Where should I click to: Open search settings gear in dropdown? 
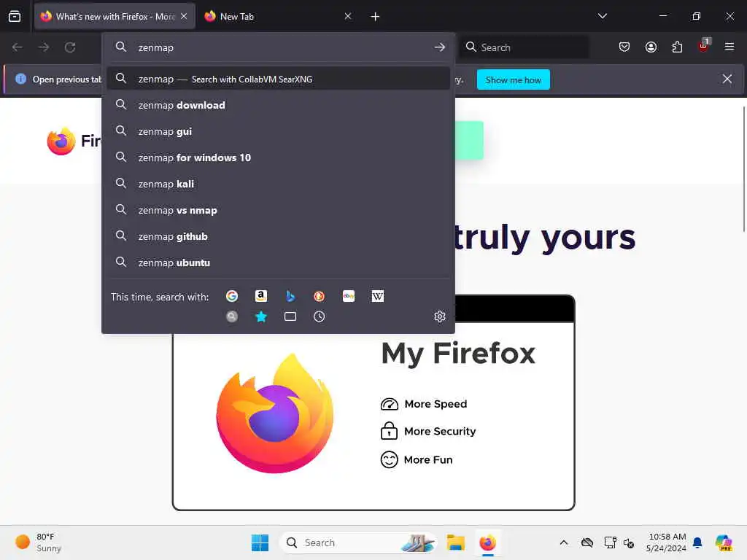(x=440, y=316)
